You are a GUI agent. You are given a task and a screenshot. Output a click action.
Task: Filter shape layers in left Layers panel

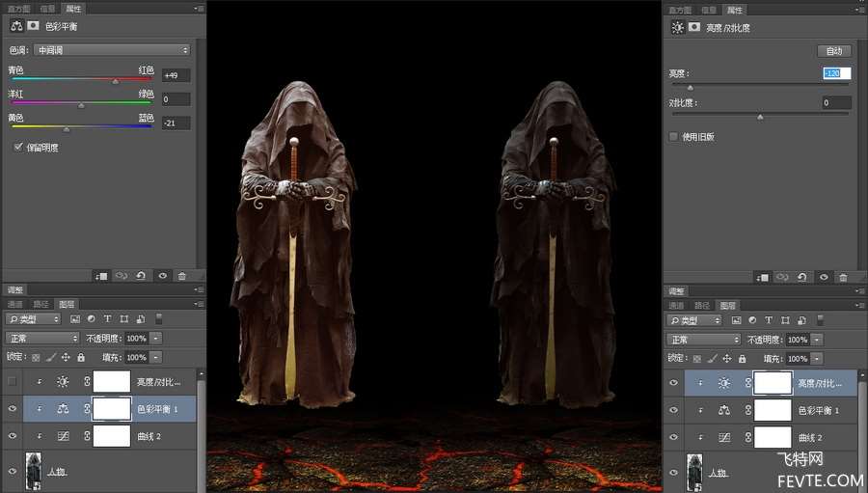(124, 319)
